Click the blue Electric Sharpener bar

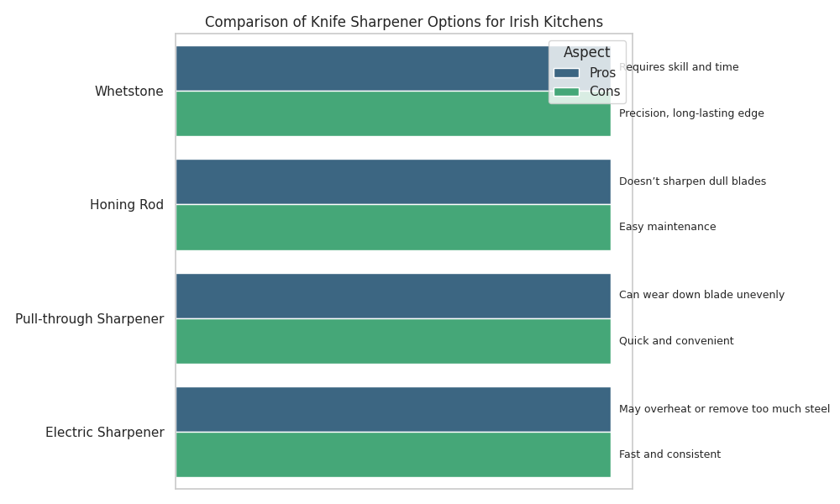point(393,409)
